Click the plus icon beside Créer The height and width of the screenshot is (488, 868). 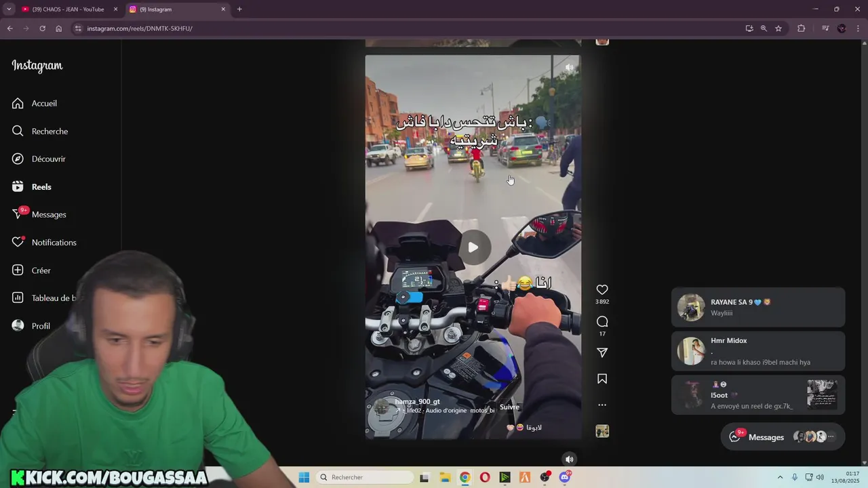click(x=18, y=270)
